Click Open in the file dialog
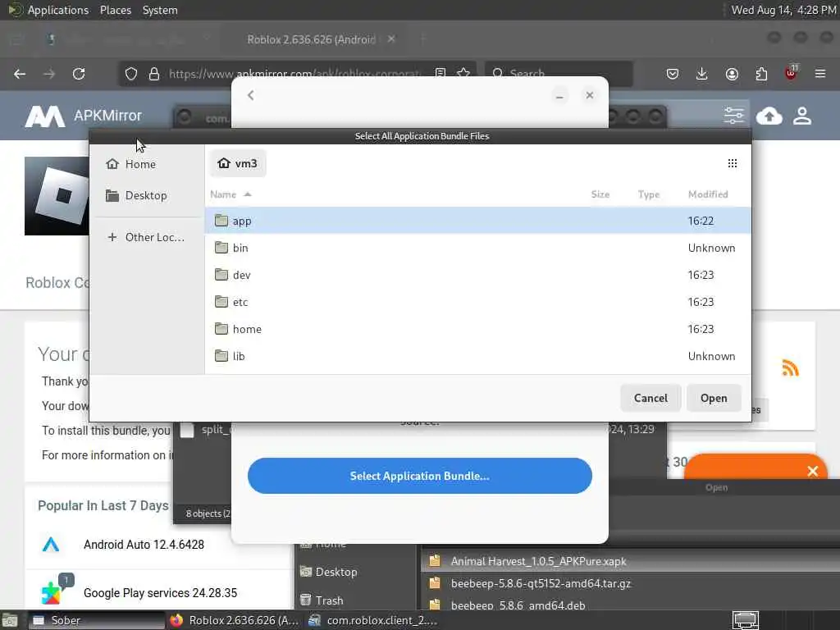Screen dimensions: 840x630 coord(714,398)
